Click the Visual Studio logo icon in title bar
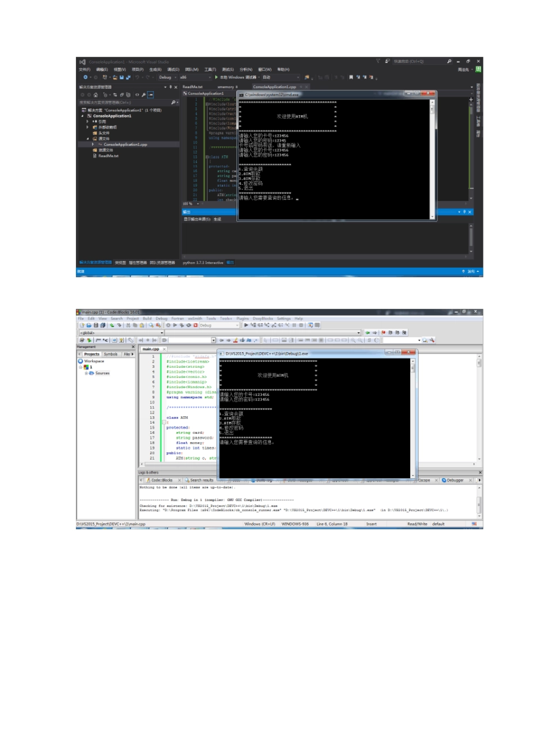Viewport: 534px width, 756px height. [x=82, y=61]
